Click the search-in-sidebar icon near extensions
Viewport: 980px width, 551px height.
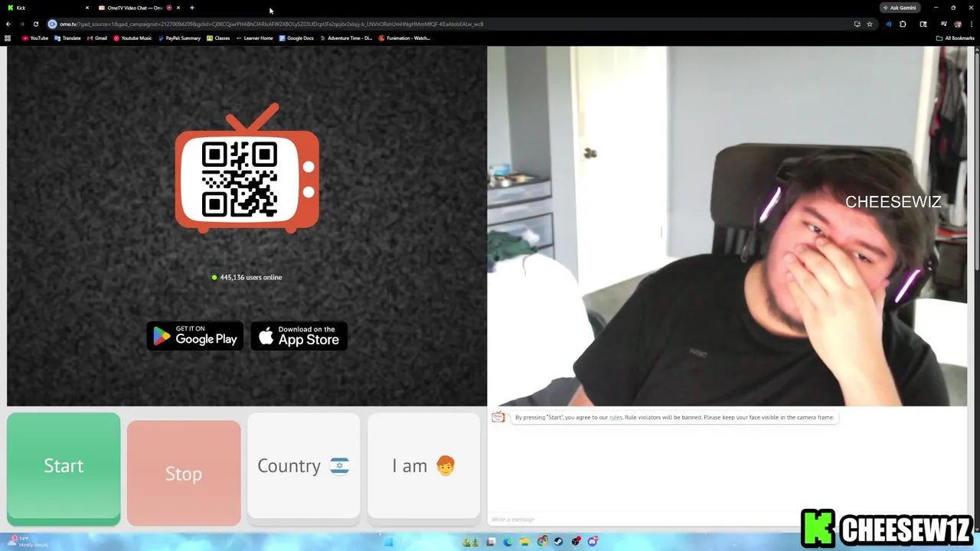click(x=923, y=24)
